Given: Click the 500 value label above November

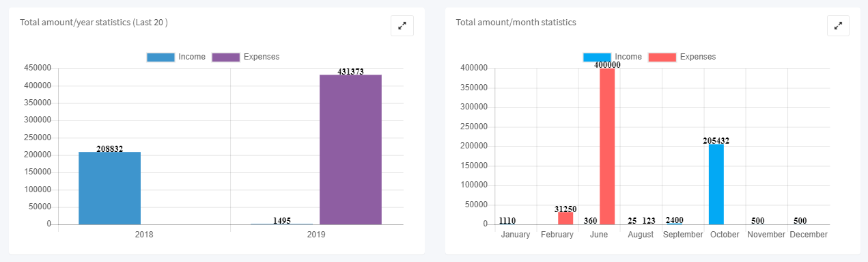Looking at the screenshot, I should point(757,221).
